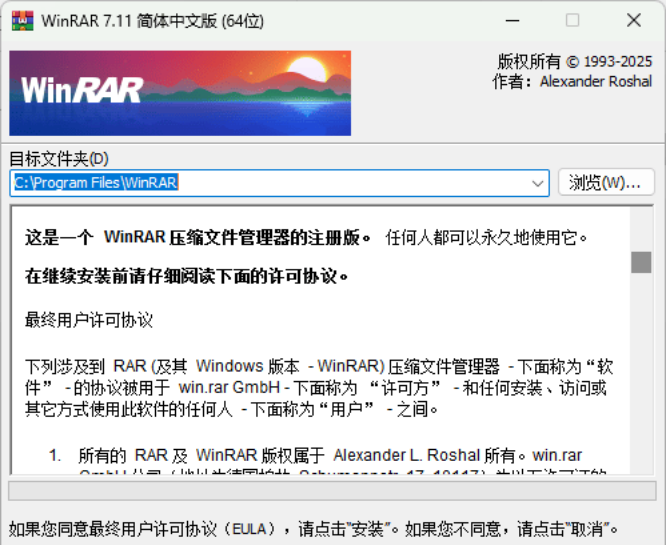Image resolution: width=666 pixels, height=545 pixels.
Task: Click the author name Alexander Roshal
Action: [x=596, y=81]
